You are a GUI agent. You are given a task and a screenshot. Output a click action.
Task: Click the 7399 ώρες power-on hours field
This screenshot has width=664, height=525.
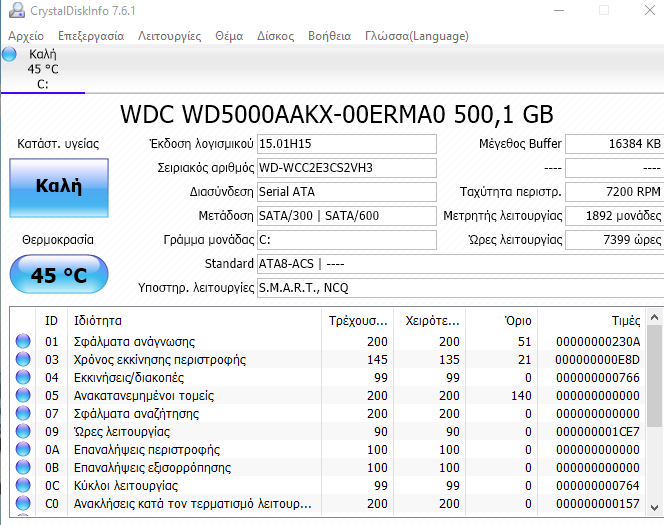[614, 240]
